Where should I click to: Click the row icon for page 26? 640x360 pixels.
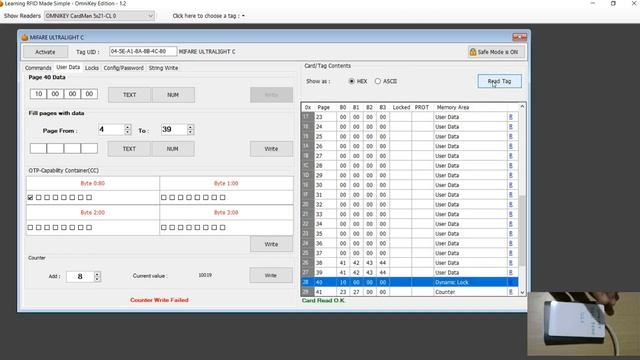click(511, 146)
